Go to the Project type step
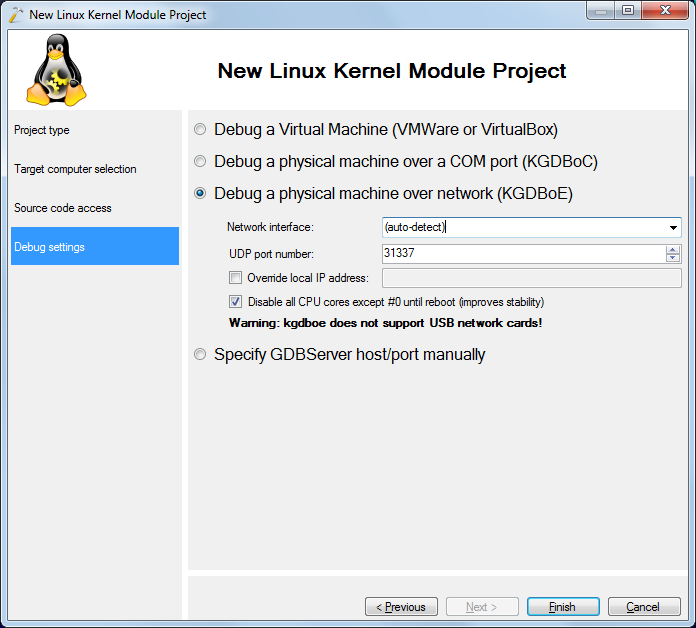The image size is (696, 628). point(95,130)
